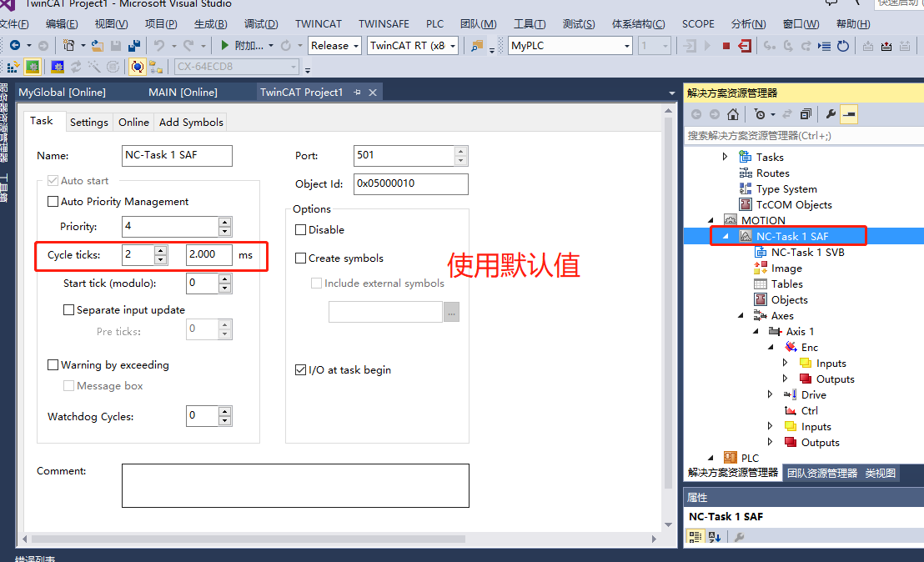Click the Activate Configuration icon
924x562 pixels.
[x=13, y=68]
